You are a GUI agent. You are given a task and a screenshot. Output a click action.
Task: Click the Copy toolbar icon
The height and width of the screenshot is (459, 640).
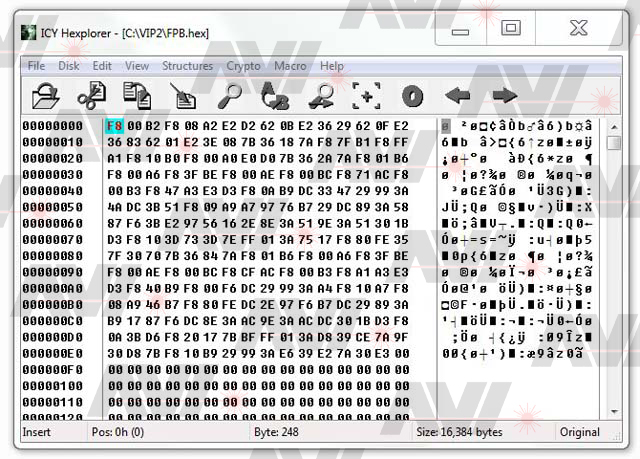pyautogui.click(x=136, y=95)
